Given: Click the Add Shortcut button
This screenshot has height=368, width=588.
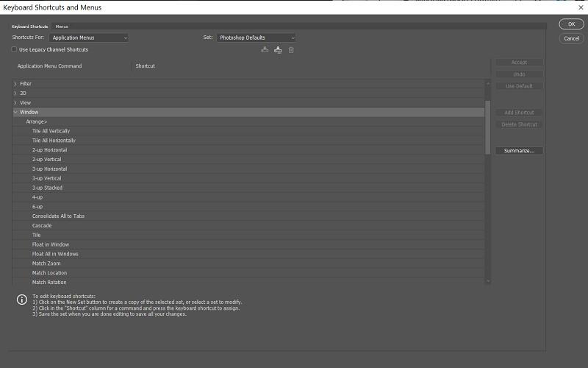Looking at the screenshot, I should coord(519,113).
